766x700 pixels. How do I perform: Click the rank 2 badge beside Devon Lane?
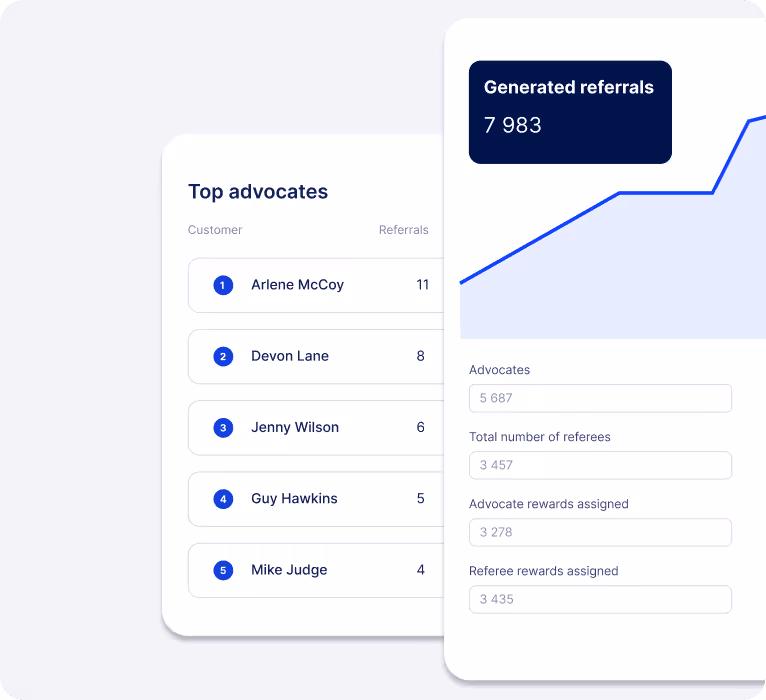click(x=223, y=357)
